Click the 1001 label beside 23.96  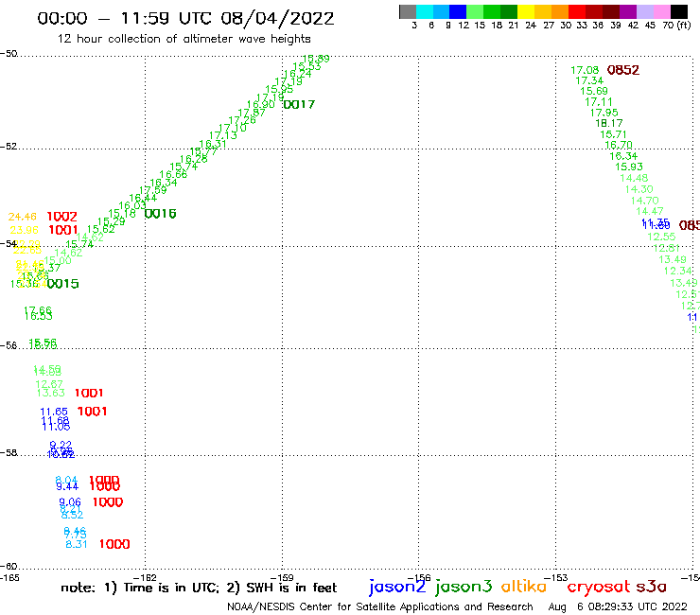pyautogui.click(x=63, y=230)
